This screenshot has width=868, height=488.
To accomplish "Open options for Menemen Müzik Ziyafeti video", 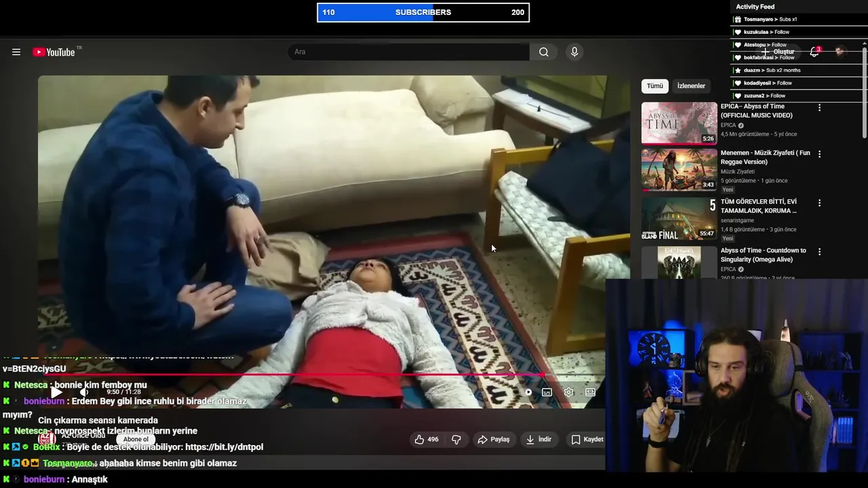I will [819, 154].
